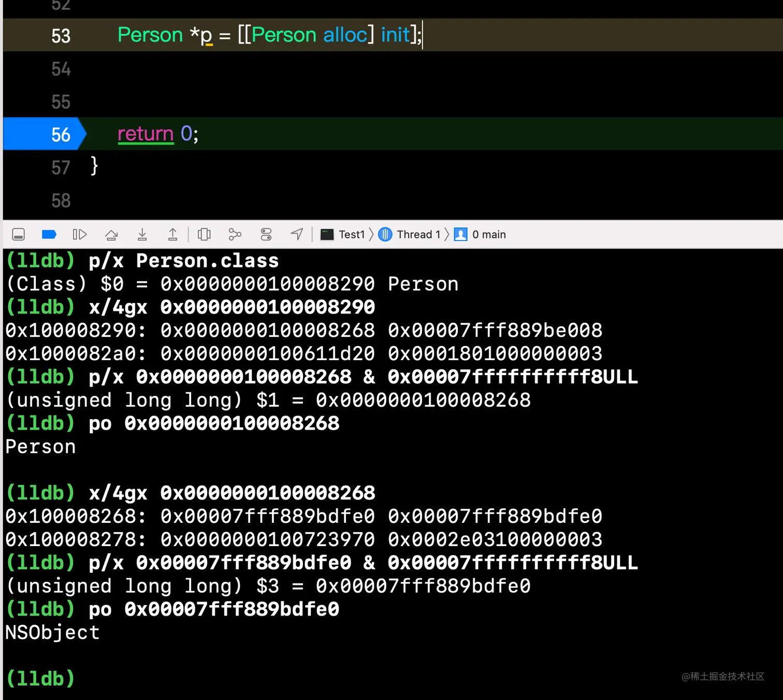The image size is (783, 700).
Task: Click the 'x/4gx 0x0000000100008290' command
Action: pos(232,307)
